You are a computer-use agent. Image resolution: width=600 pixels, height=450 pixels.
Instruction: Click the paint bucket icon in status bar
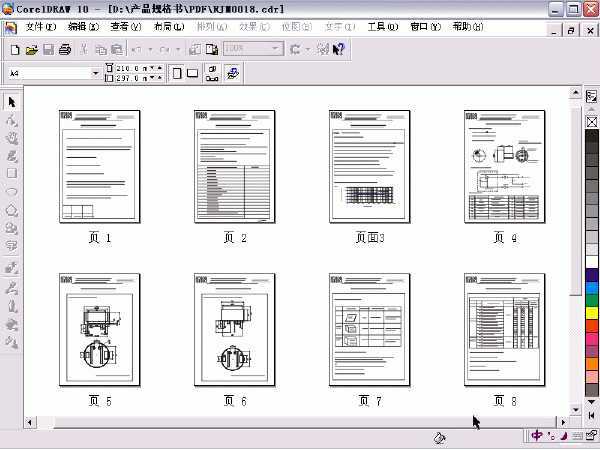coord(440,437)
